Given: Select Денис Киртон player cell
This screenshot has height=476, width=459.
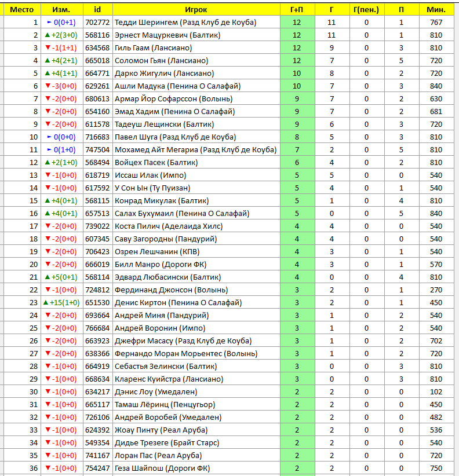Looking at the screenshot, I should [x=196, y=303].
